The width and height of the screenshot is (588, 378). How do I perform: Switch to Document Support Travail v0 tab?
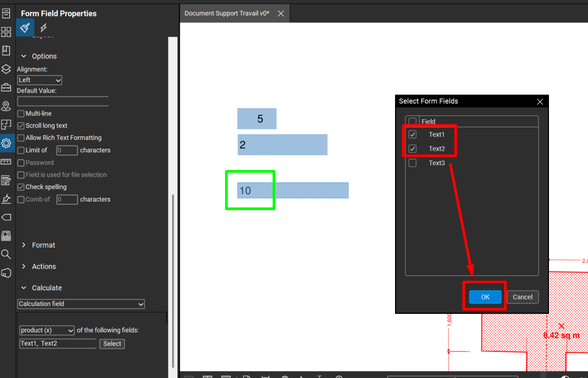[x=227, y=13]
